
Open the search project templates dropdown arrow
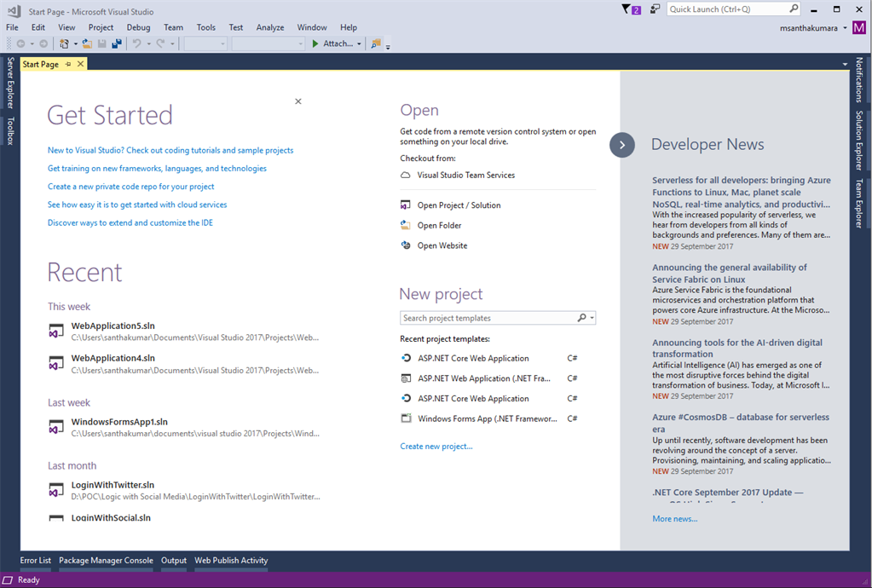[592, 318]
